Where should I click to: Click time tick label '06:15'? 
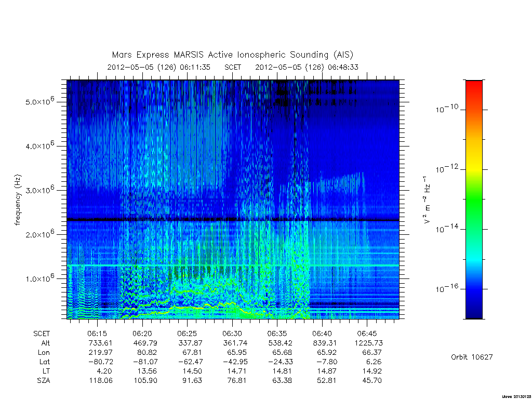[x=97, y=334]
